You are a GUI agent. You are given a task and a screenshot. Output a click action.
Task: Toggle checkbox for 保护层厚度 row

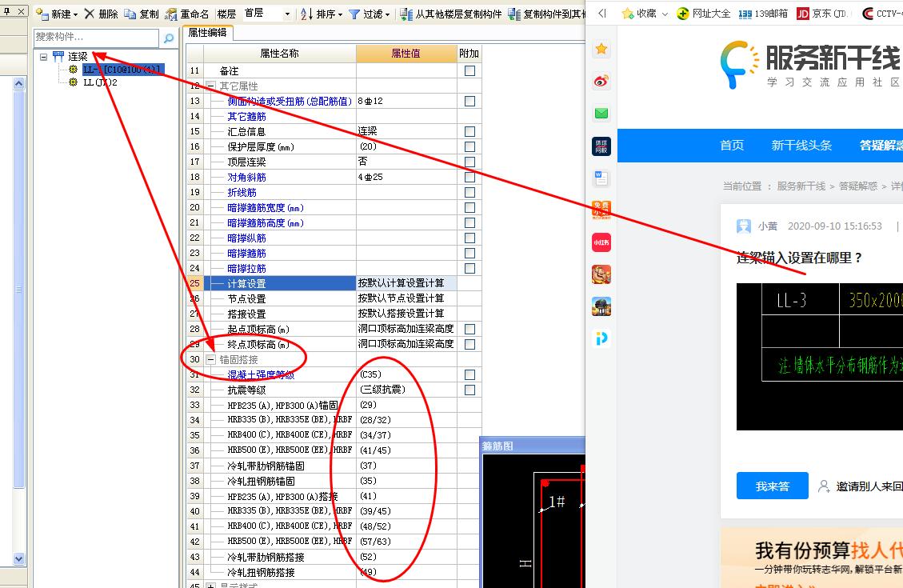point(470,147)
